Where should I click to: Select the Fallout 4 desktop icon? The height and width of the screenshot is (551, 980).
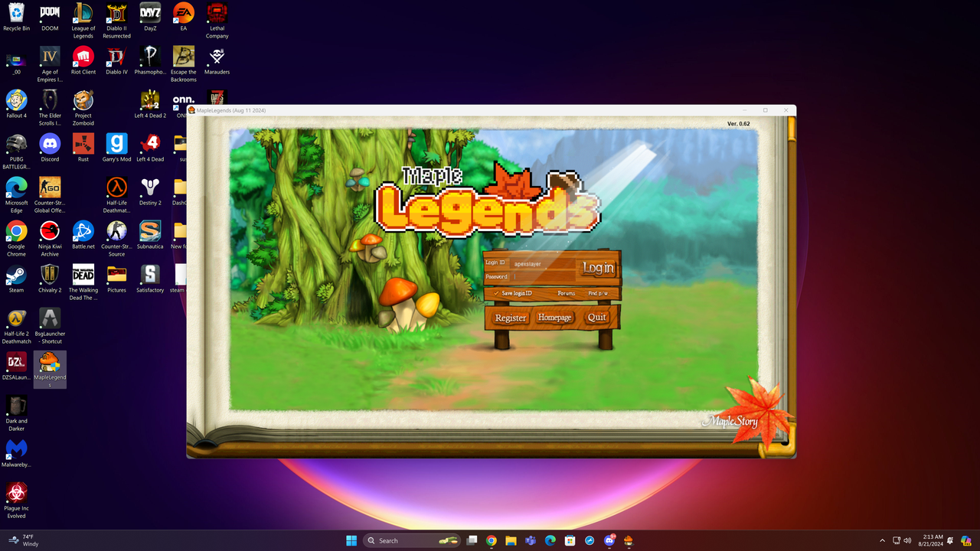pos(16,105)
